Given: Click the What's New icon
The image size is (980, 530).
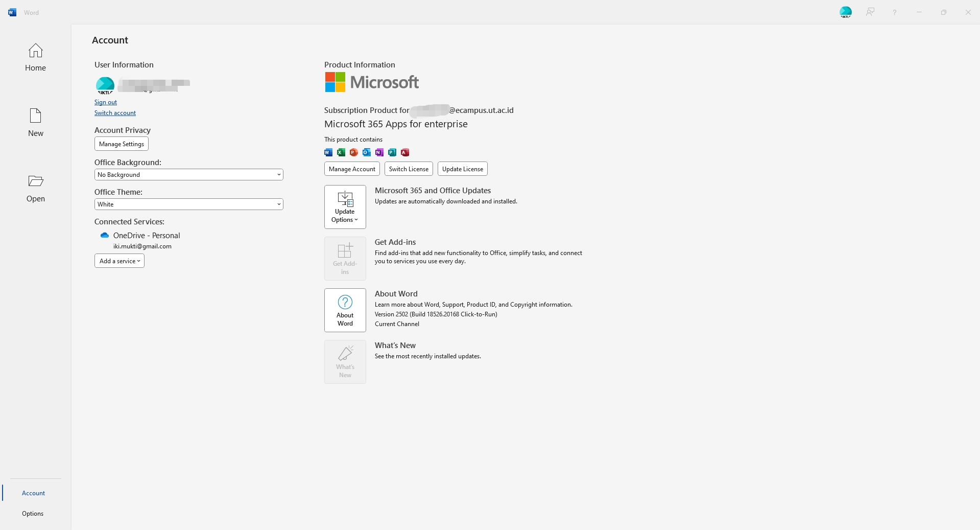Looking at the screenshot, I should tap(345, 361).
